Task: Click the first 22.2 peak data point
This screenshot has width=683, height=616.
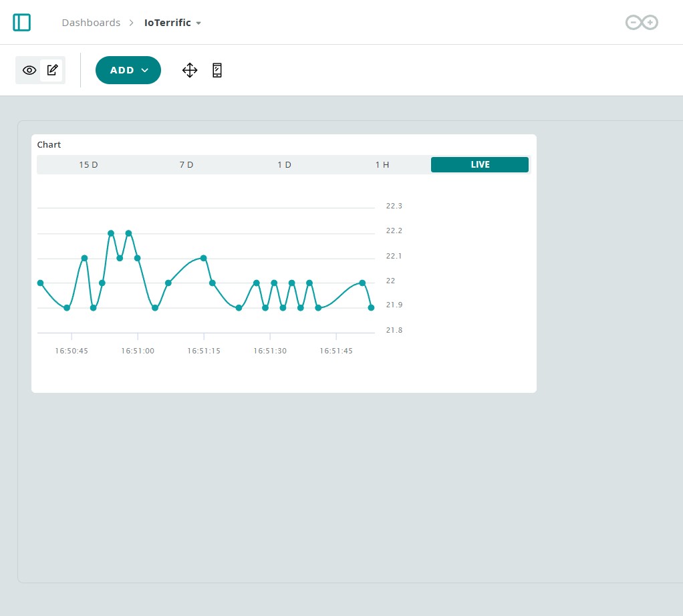Action: pos(111,233)
